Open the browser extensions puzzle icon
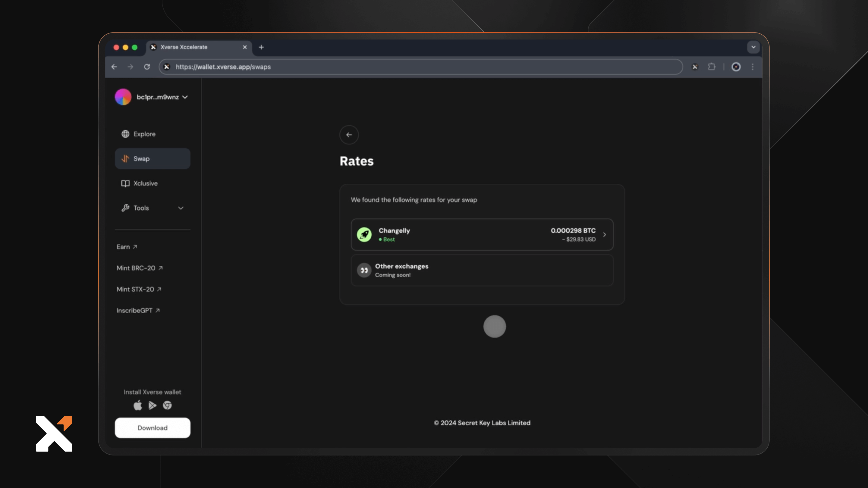The image size is (868, 488). [x=712, y=67]
